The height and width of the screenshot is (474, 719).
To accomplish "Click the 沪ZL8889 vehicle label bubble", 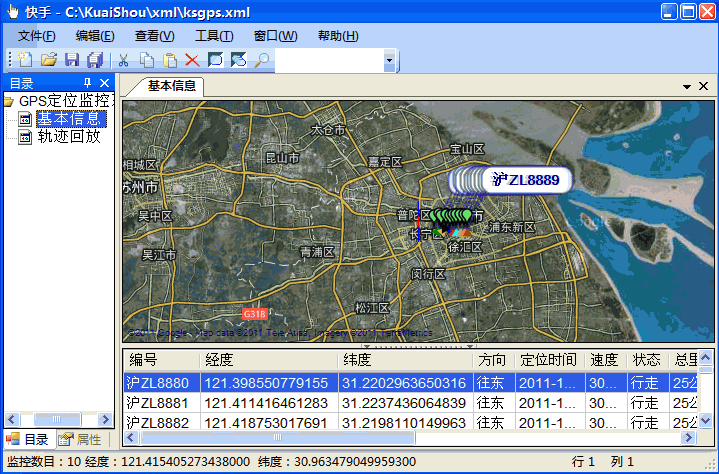I will [526, 180].
